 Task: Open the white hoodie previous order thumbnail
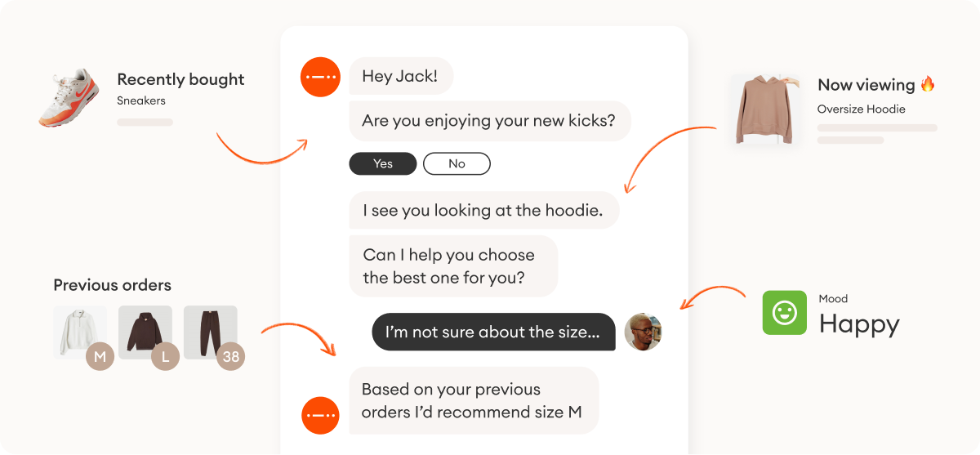pos(80,332)
